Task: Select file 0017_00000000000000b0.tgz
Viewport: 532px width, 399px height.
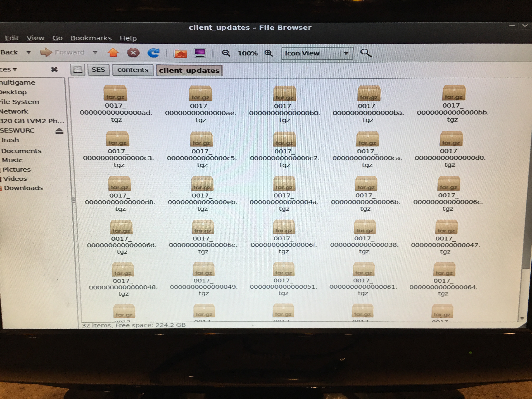Action: tap(284, 104)
